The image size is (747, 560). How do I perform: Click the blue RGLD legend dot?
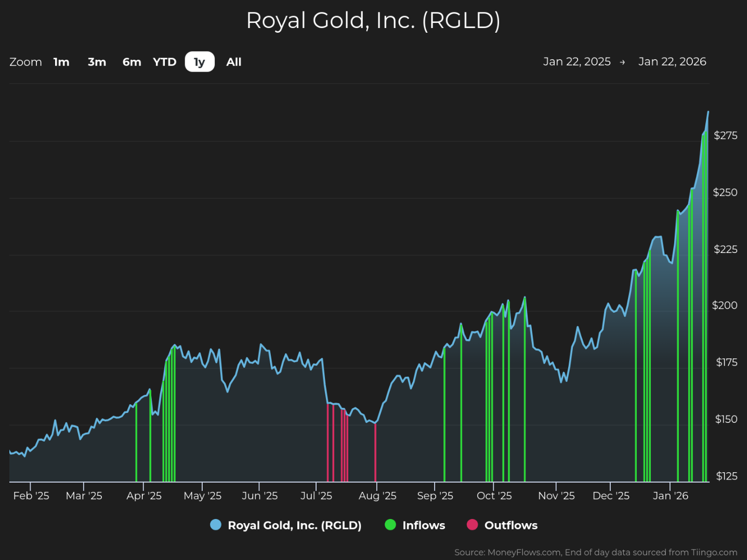[x=216, y=525]
